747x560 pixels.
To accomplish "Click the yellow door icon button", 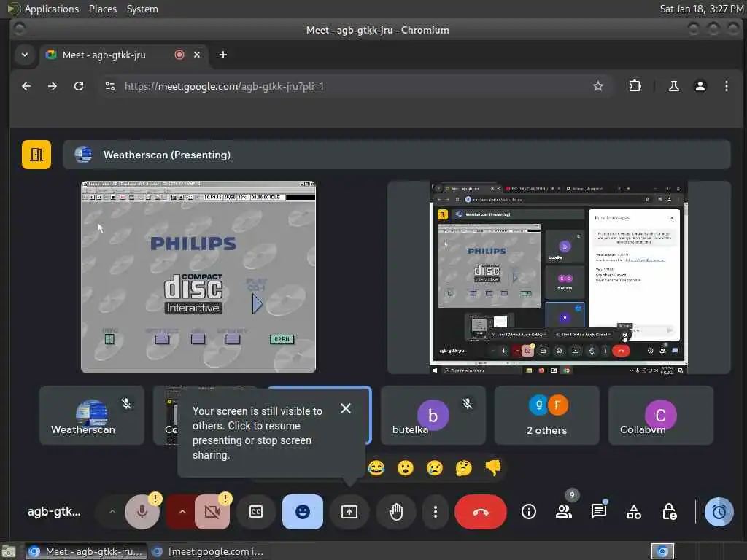I will point(36,155).
